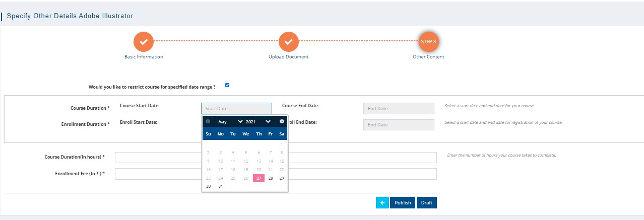
Task: Click the Course End Date label
Action: 301,106
